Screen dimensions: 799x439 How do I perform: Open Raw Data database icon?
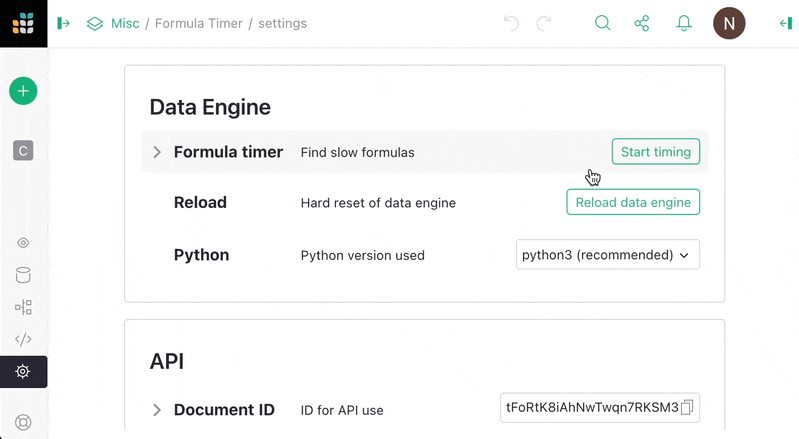(x=23, y=275)
